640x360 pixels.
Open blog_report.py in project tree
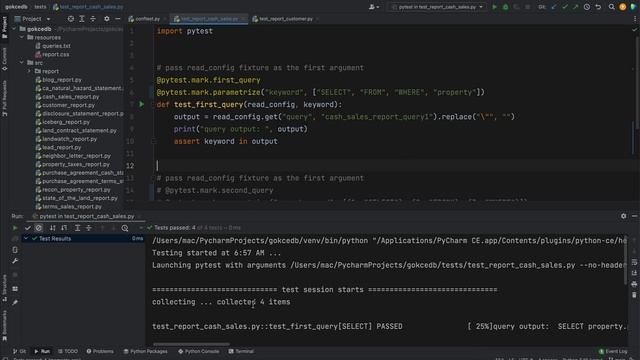58,80
